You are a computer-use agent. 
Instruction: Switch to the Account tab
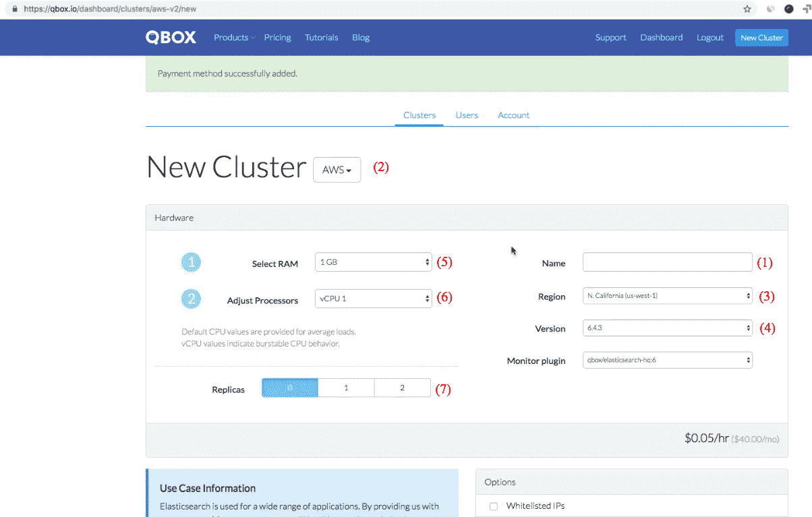tap(513, 115)
